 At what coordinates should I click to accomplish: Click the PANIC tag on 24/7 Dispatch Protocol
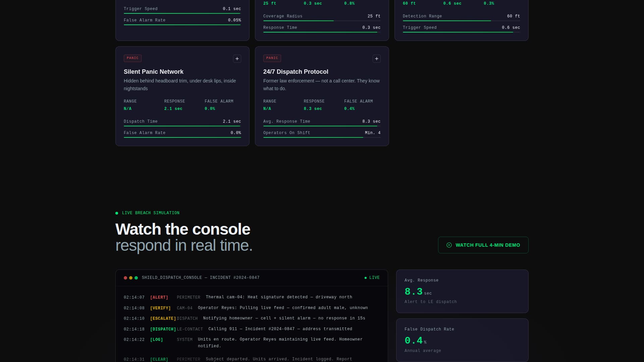click(272, 58)
